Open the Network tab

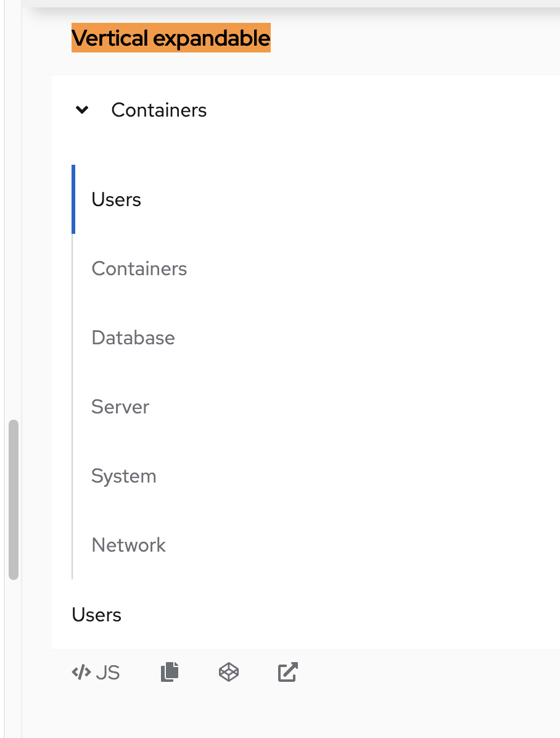[x=128, y=545]
